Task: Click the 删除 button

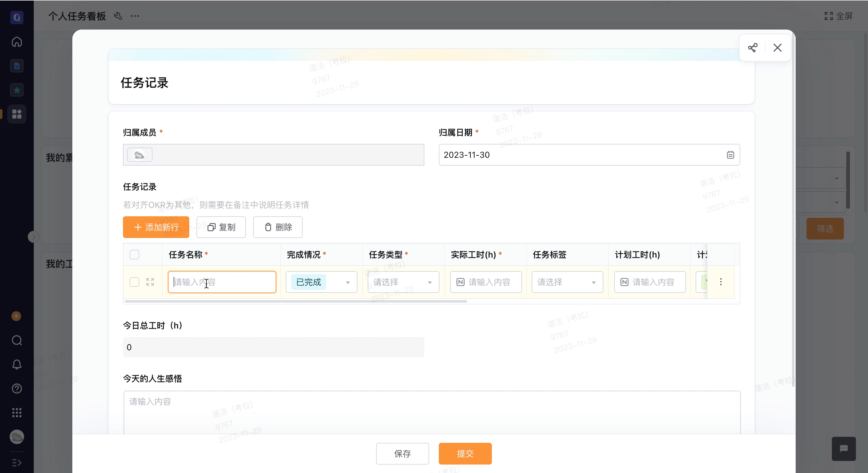Action: 278,227
